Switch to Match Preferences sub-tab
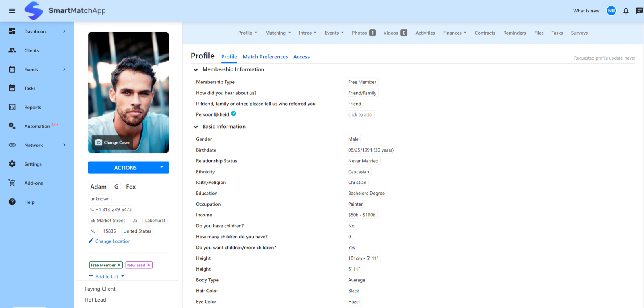 265,57
